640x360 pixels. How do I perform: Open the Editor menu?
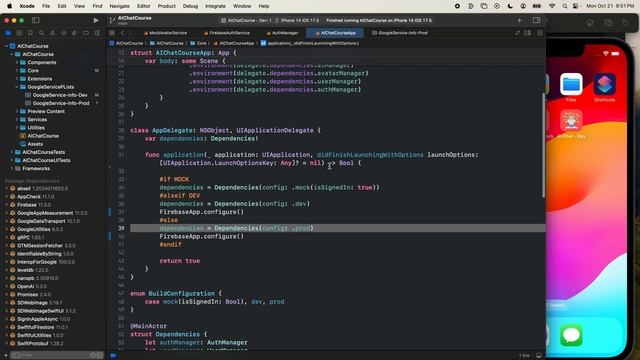click(143, 6)
